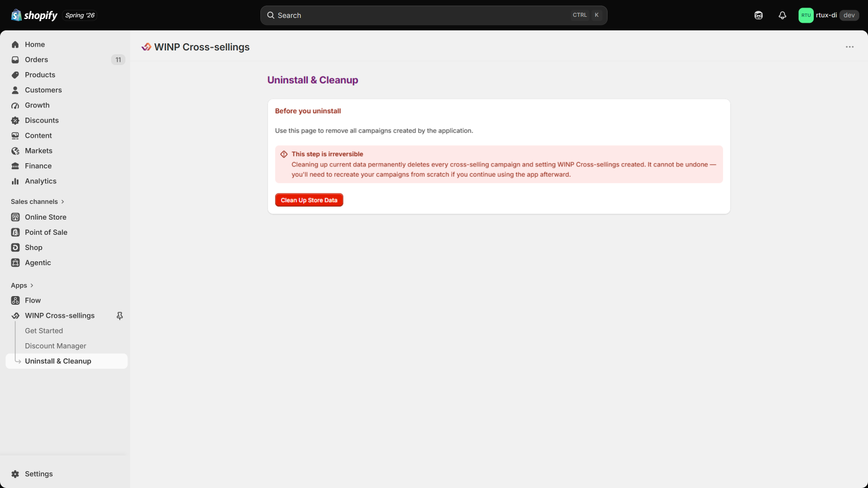Image resolution: width=868 pixels, height=488 pixels.
Task: Open the page more actions menu
Action: point(850,47)
